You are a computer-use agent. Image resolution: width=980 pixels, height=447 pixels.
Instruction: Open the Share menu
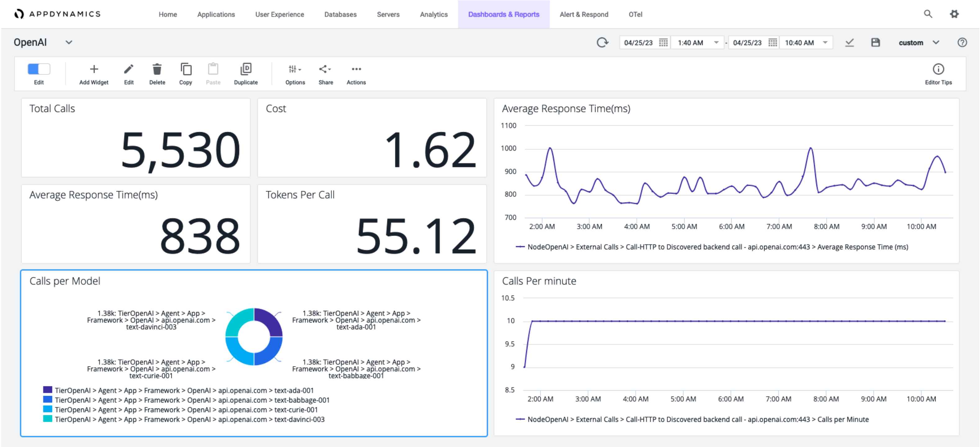click(325, 74)
